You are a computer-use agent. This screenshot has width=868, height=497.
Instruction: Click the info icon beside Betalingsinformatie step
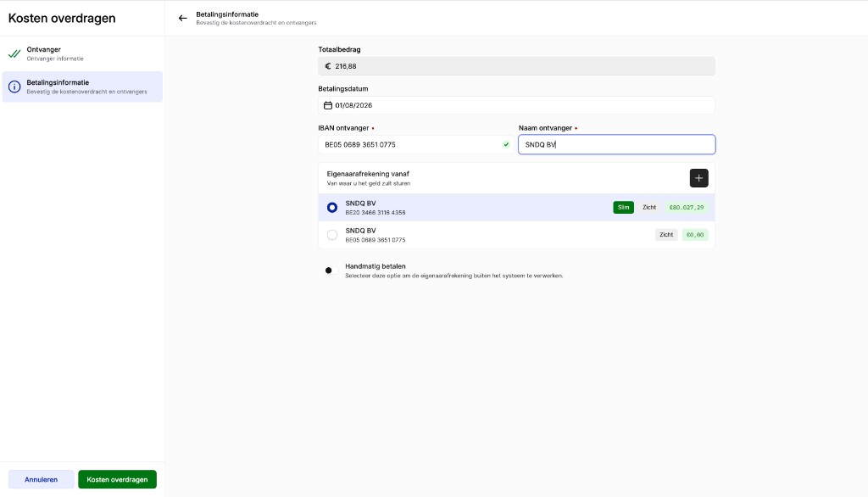[x=14, y=87]
